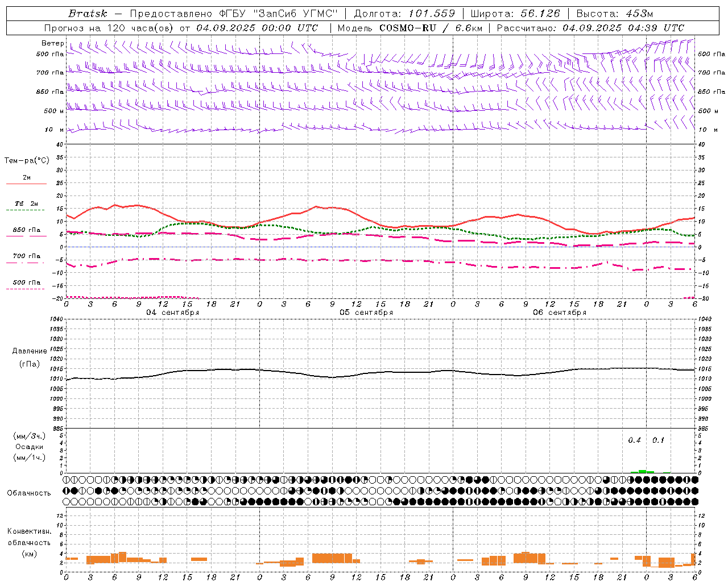Click the "Рассчитано: 04.09.2025 04:39 UTC" text
The width and height of the screenshot is (728, 582).
click(x=590, y=28)
